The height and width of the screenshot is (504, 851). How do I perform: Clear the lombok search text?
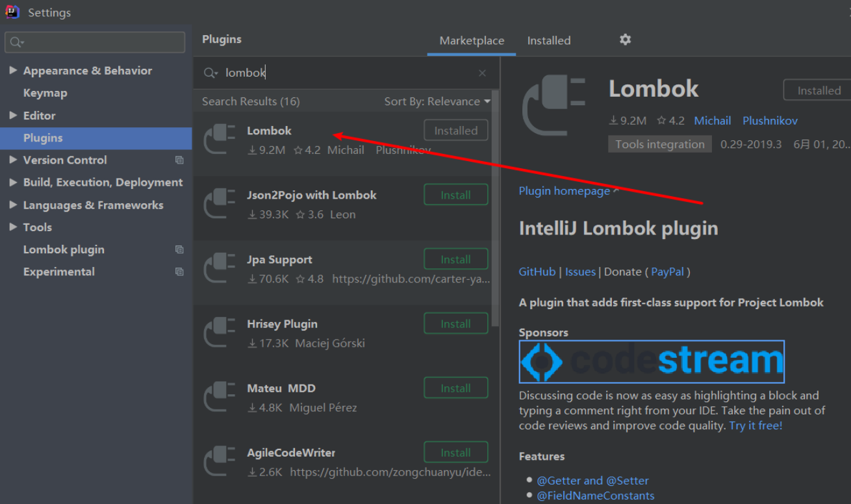482,73
